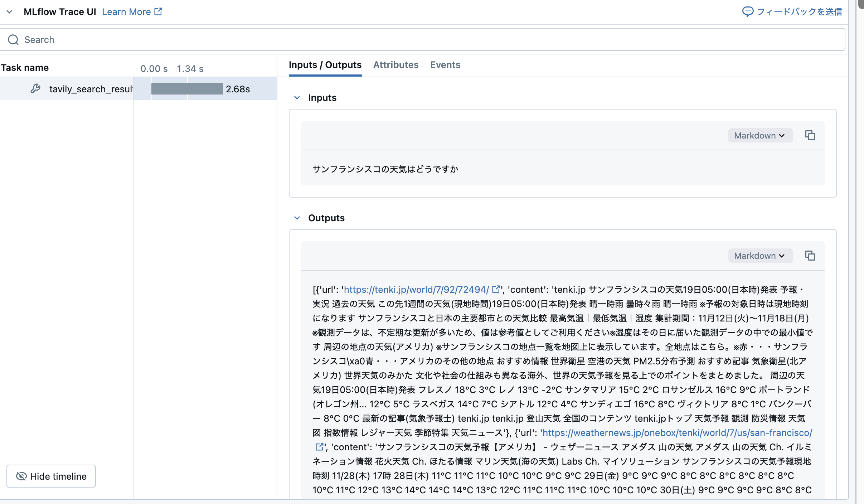Collapse the Inputs section
864x504 pixels.
click(x=297, y=97)
